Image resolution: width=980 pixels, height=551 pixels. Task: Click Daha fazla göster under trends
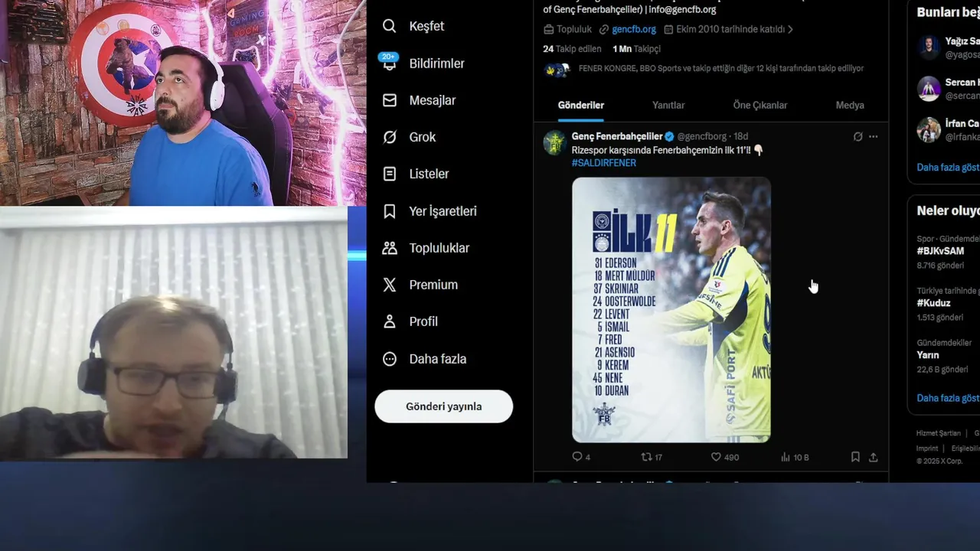(948, 398)
